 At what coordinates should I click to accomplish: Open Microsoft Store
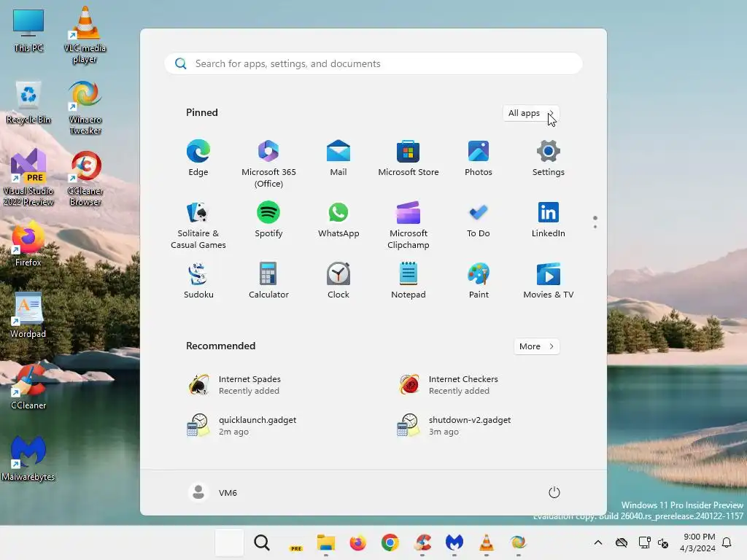click(x=409, y=158)
